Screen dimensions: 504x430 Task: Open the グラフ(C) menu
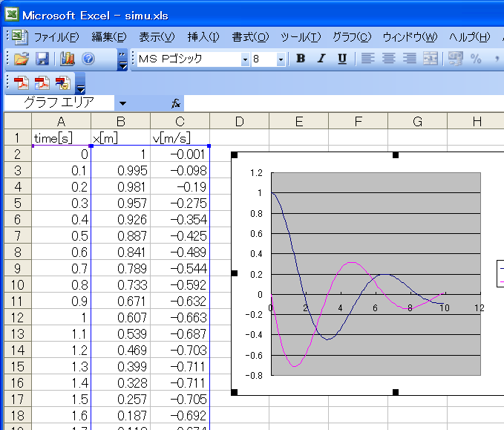click(352, 37)
